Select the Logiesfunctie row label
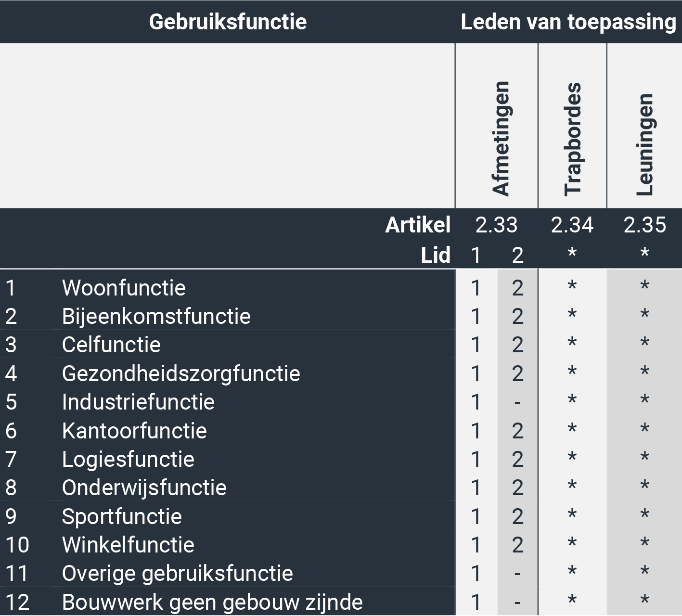The width and height of the screenshot is (682, 616). click(x=128, y=460)
